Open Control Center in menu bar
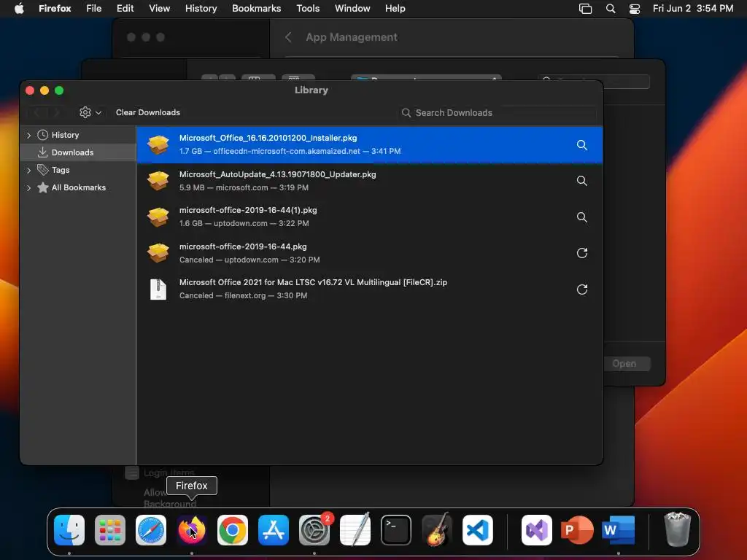 coord(635,9)
